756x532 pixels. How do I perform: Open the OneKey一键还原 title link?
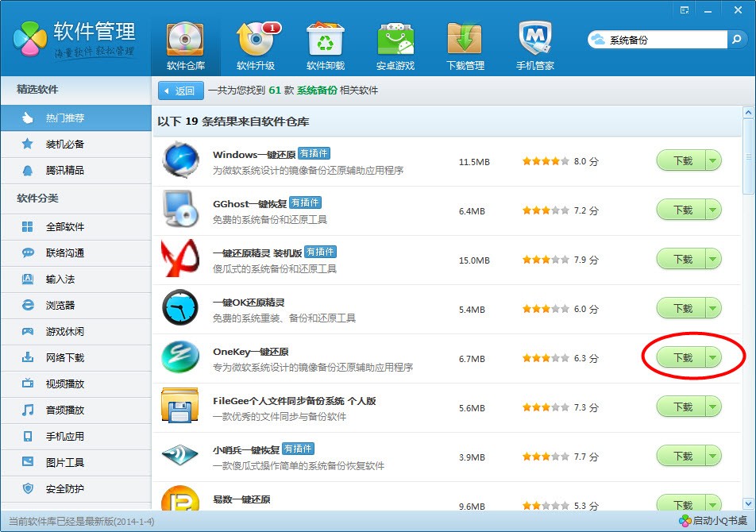point(251,352)
